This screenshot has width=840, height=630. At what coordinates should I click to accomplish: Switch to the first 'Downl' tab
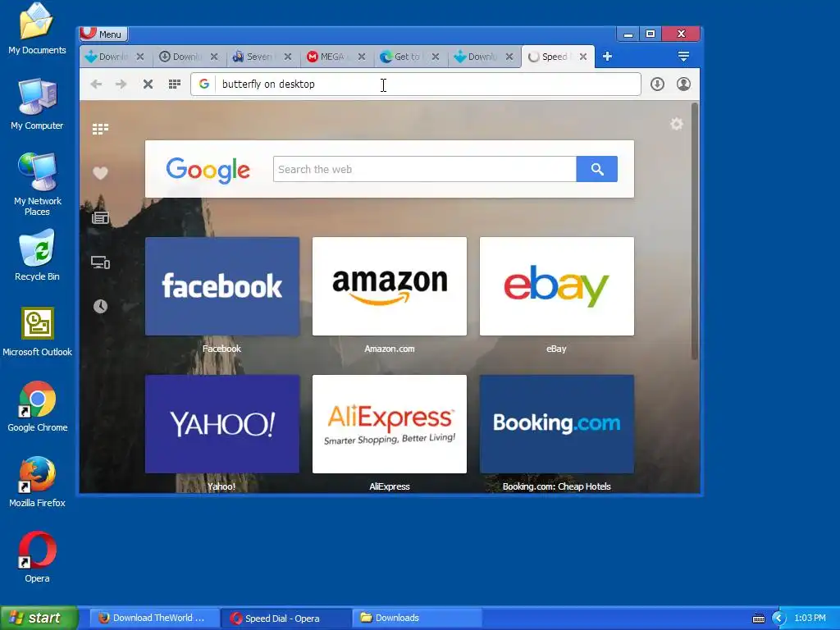pyautogui.click(x=112, y=57)
